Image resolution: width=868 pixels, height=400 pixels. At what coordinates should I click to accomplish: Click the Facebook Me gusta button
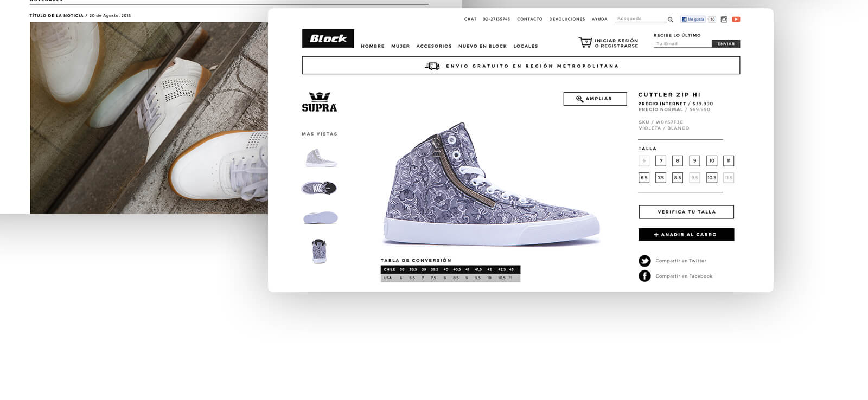[x=693, y=19]
